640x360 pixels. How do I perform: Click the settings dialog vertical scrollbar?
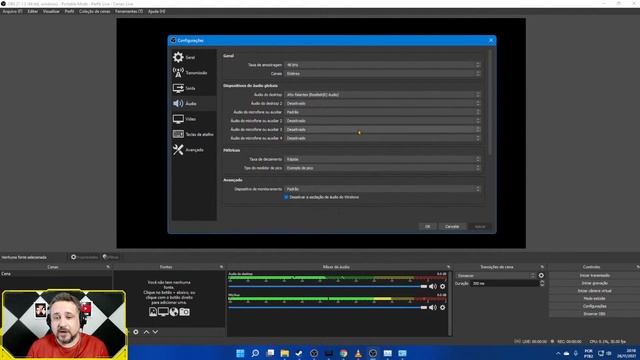point(490,102)
